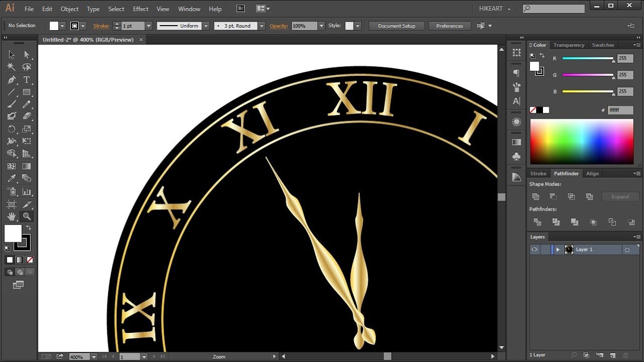Open HIKEART workspace switcher
The width and height of the screenshot is (644, 362).
coord(495,9)
